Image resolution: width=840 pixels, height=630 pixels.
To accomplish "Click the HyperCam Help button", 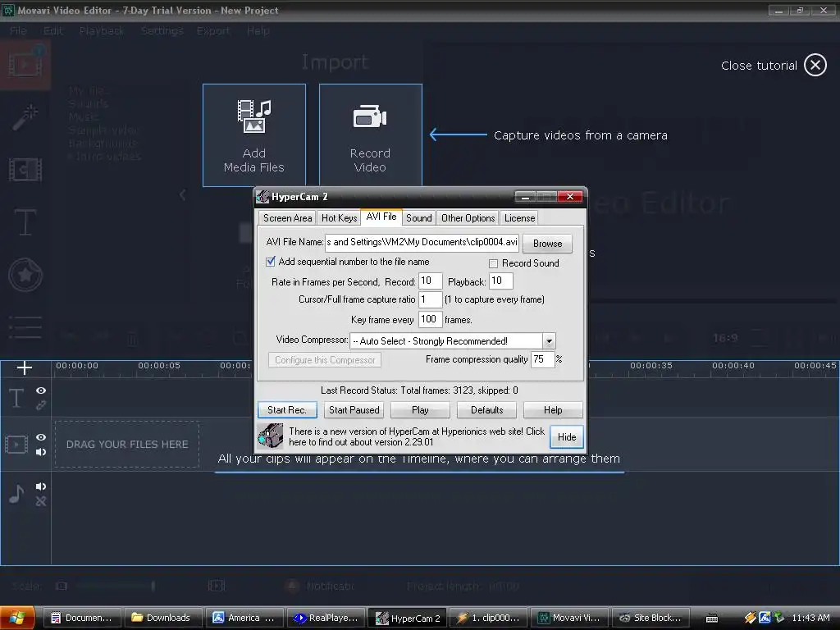I will click(554, 410).
